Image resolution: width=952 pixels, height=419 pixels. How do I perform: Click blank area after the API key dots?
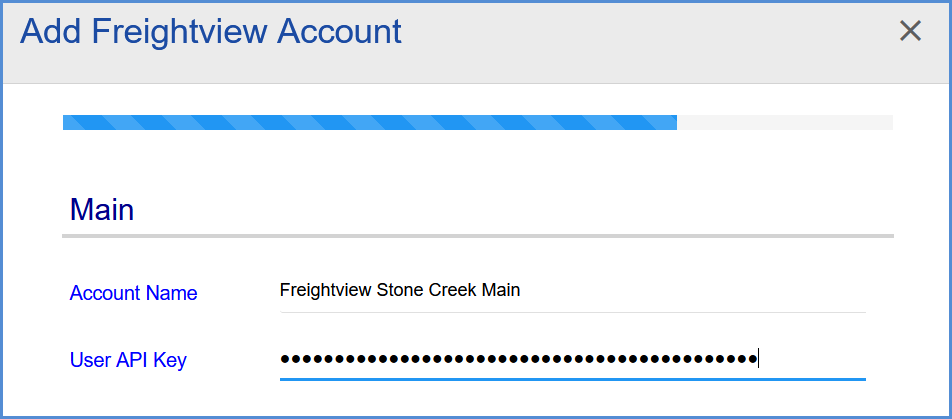813,359
